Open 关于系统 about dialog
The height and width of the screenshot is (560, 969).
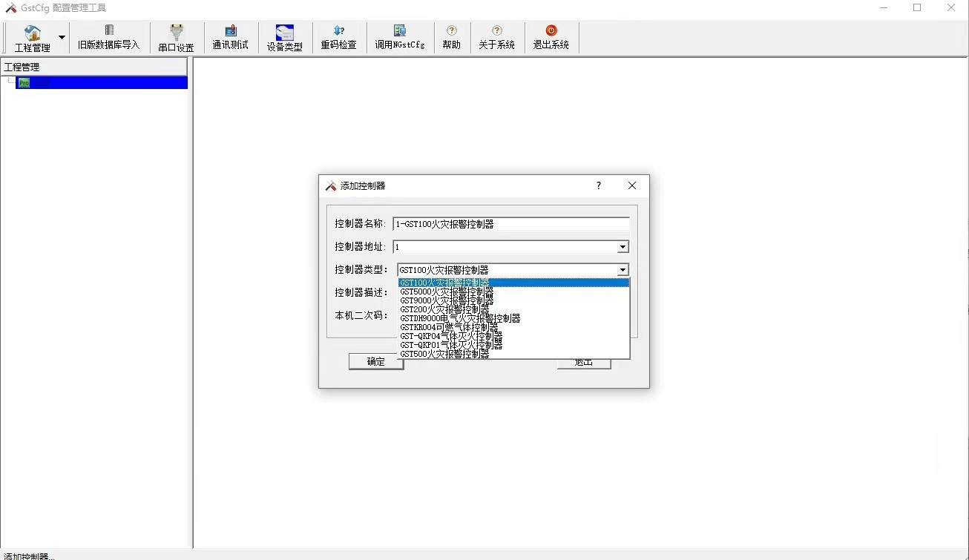(x=496, y=38)
